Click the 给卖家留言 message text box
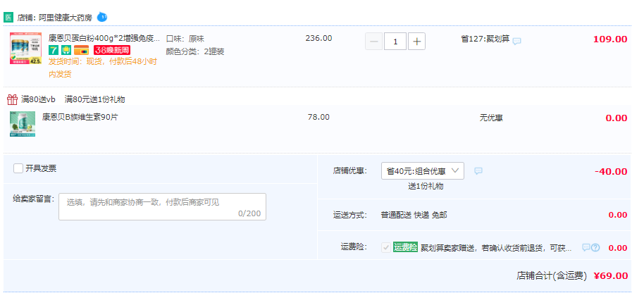Viewport: 644px width, 293px height. click(x=162, y=206)
